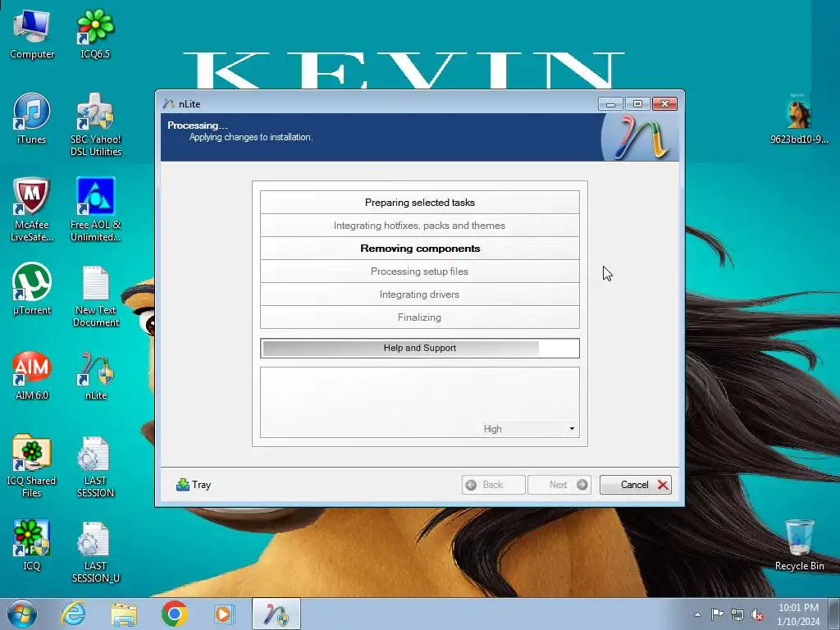Select the McAfee LiveSafe desktop icon
840x630 pixels.
click(x=32, y=210)
